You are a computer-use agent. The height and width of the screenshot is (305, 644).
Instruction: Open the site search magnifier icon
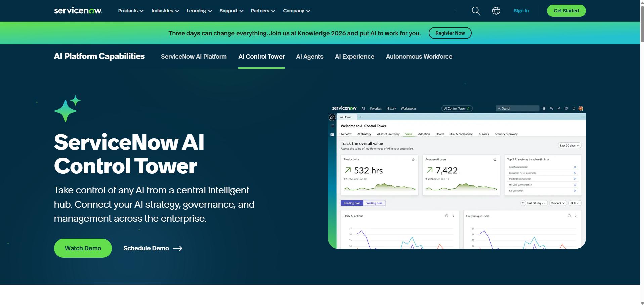coord(476,10)
